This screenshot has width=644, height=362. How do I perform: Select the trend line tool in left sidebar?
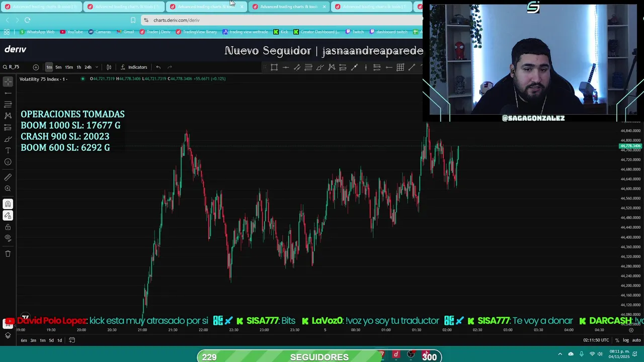8,93
